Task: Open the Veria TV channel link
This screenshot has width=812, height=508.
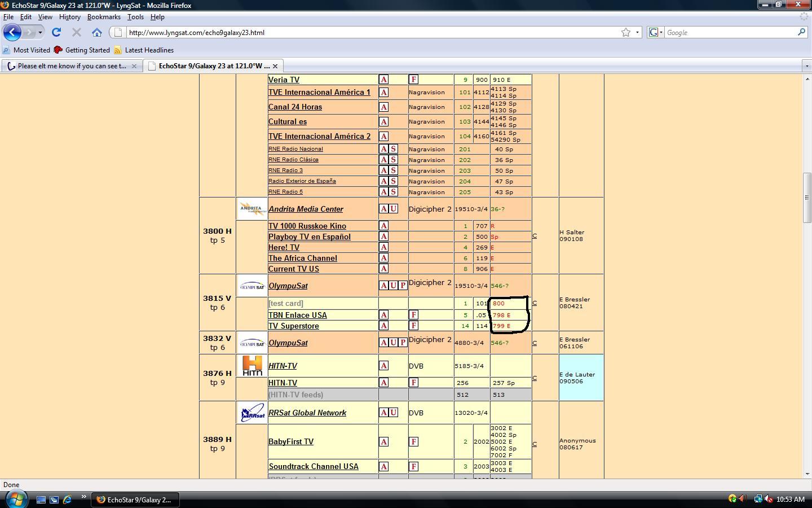Action: 284,80
